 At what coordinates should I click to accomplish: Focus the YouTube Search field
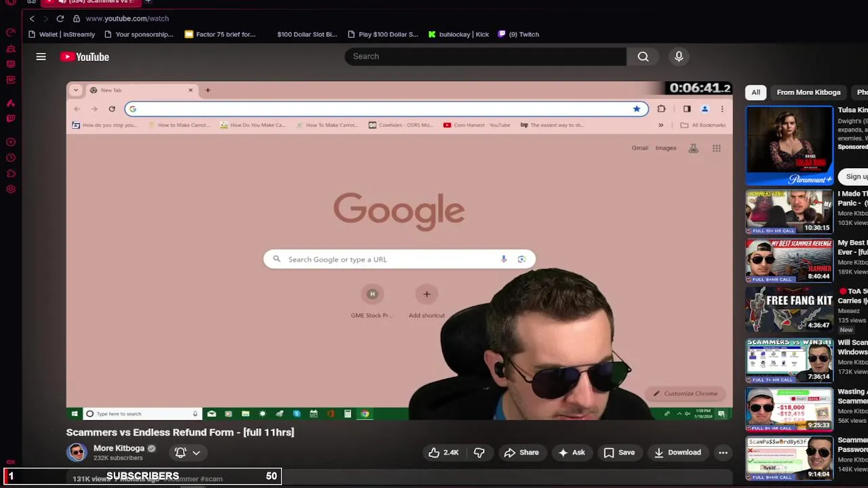click(x=486, y=56)
